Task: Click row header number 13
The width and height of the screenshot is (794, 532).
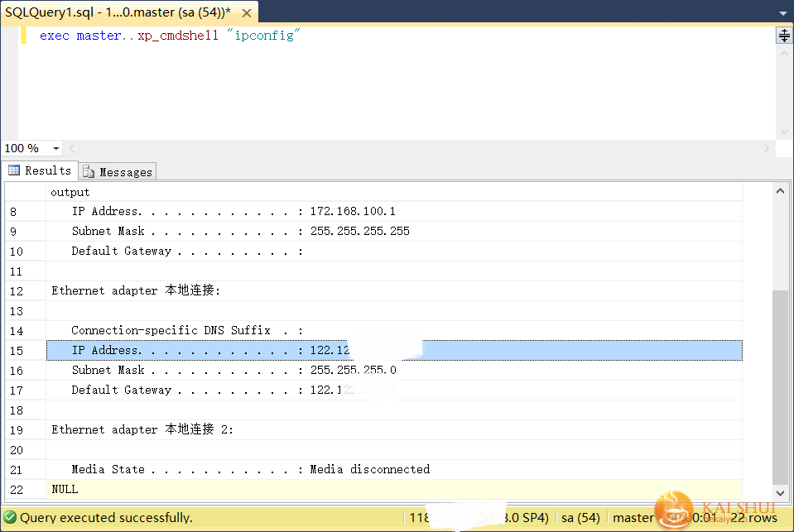Action: point(26,311)
